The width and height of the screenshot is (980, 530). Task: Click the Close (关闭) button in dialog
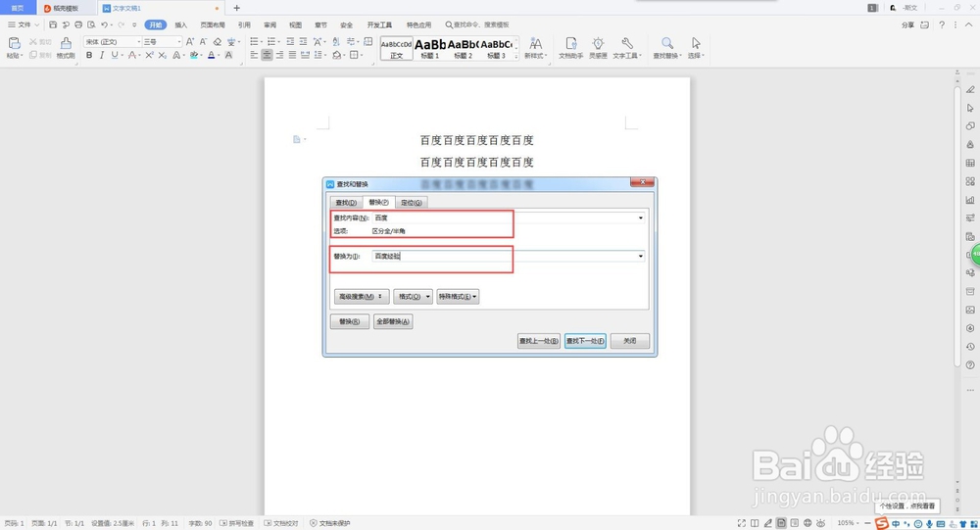630,341
